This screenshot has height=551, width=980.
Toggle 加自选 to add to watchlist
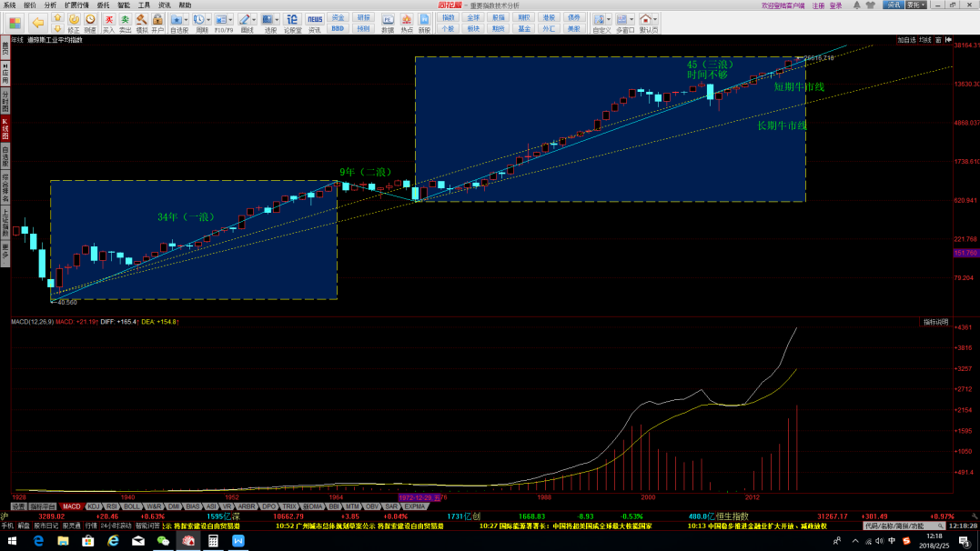click(x=906, y=39)
